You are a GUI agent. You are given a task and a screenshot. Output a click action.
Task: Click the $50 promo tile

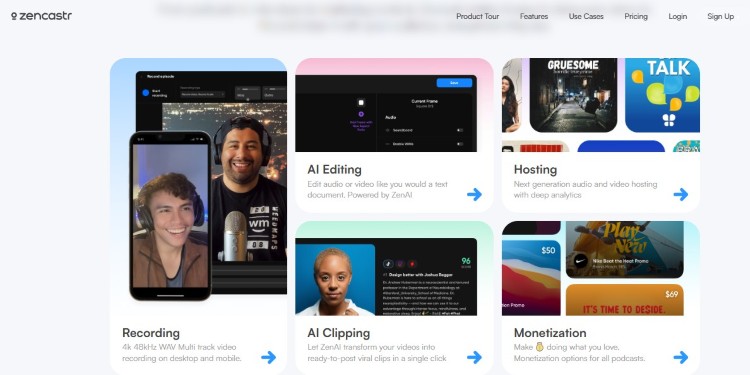click(x=531, y=277)
